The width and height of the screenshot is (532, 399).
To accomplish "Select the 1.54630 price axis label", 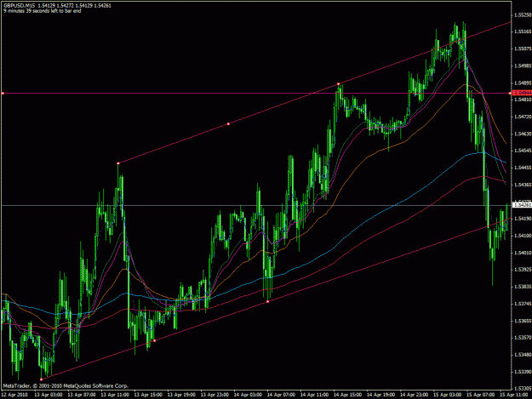I will point(523,134).
